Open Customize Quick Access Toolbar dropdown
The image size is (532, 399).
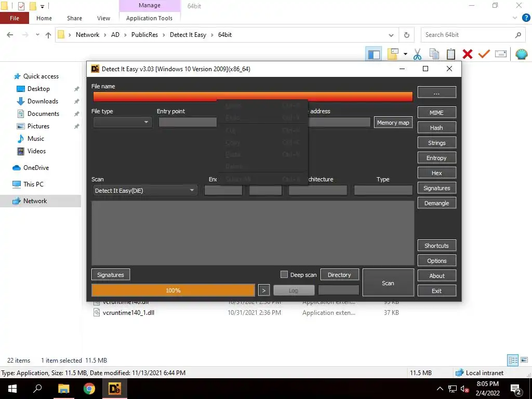click(43, 6)
